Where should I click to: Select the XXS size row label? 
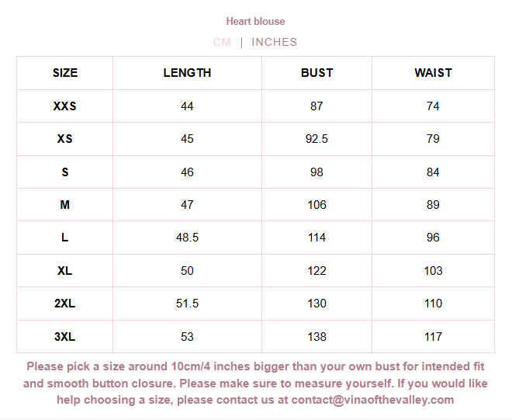pyautogui.click(x=65, y=106)
